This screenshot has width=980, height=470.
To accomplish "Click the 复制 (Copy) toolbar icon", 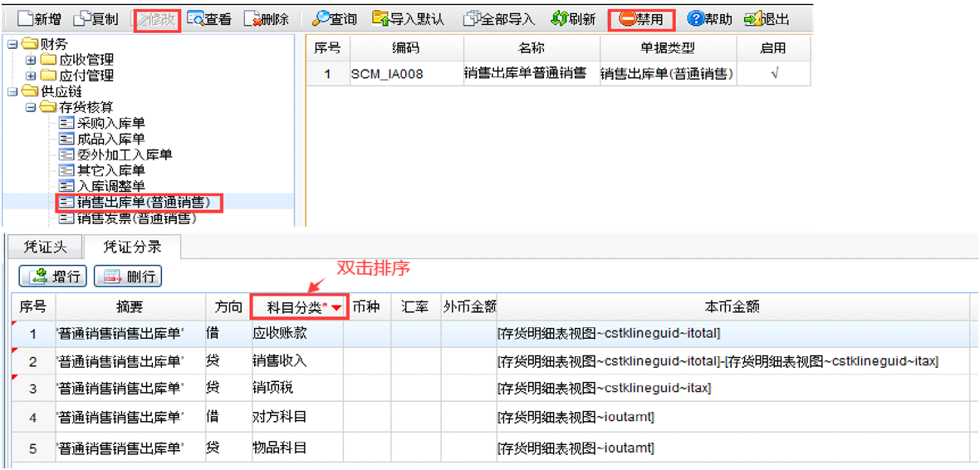I will click(82, 19).
